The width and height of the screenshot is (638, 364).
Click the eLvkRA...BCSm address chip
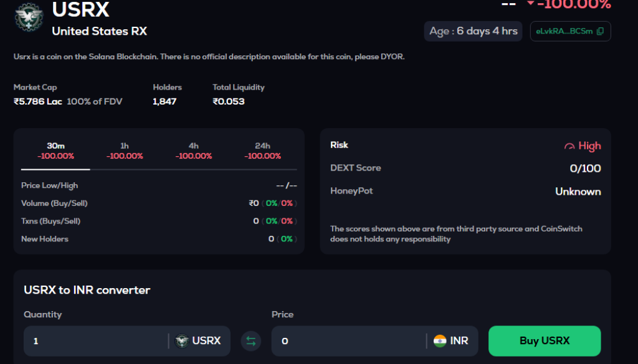tap(564, 30)
